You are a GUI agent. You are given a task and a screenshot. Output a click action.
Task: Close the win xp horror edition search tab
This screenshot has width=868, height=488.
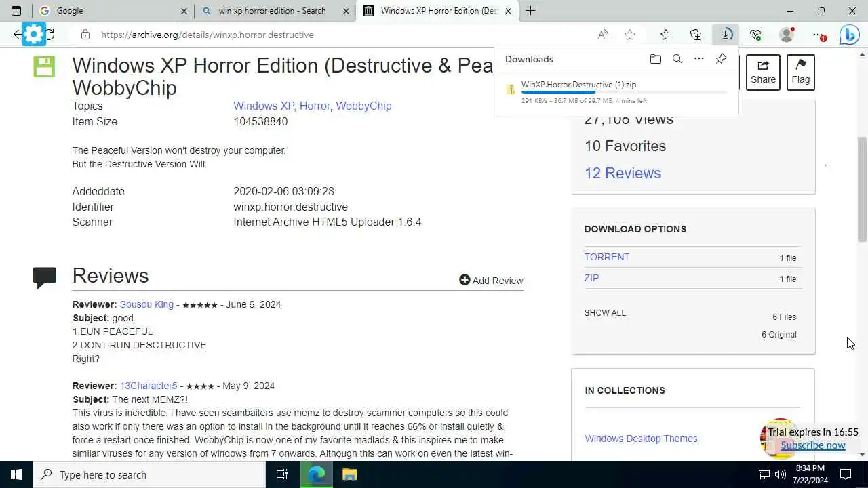pos(347,11)
